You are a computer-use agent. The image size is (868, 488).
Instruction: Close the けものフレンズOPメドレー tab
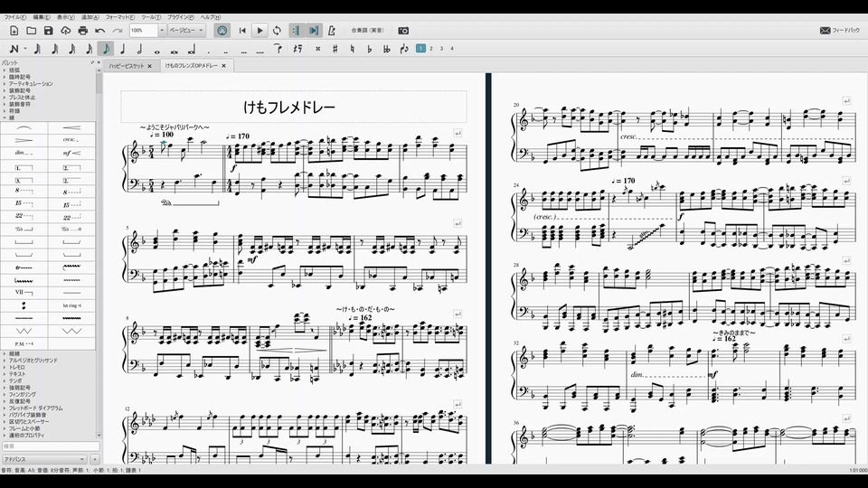224,66
